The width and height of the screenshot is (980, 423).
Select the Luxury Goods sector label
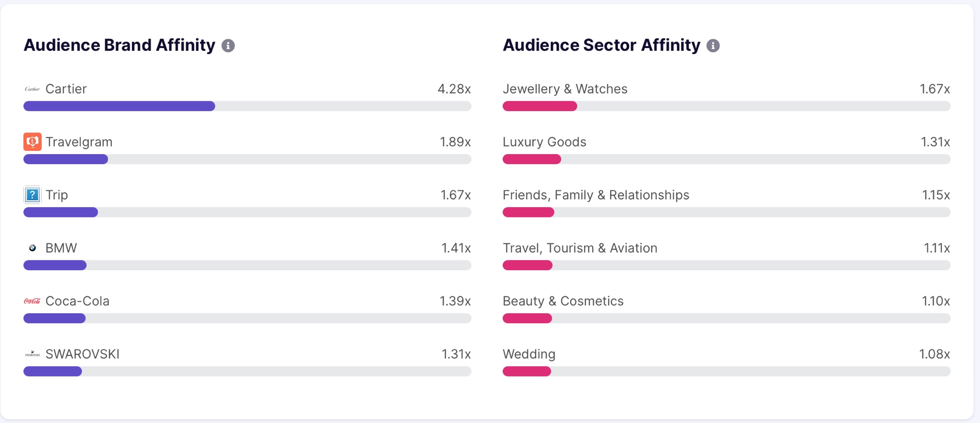coord(544,142)
